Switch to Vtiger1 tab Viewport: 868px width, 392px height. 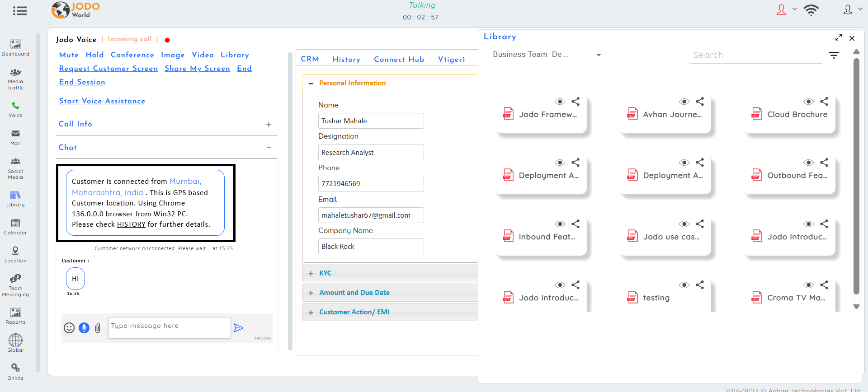452,60
